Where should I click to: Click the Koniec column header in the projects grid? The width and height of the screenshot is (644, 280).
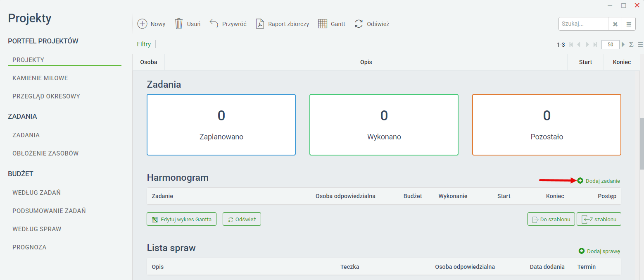622,62
